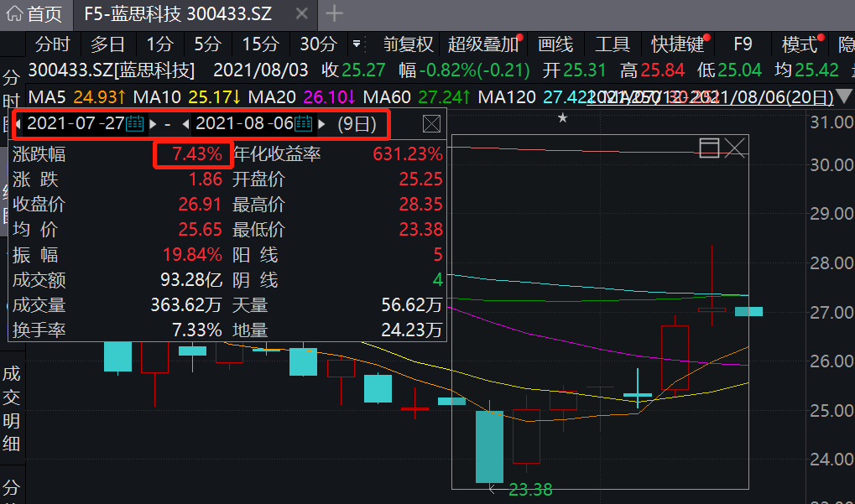This screenshot has height=504, width=855.
Task: Click the MA10 25.17 indicator label
Action: pos(187,97)
